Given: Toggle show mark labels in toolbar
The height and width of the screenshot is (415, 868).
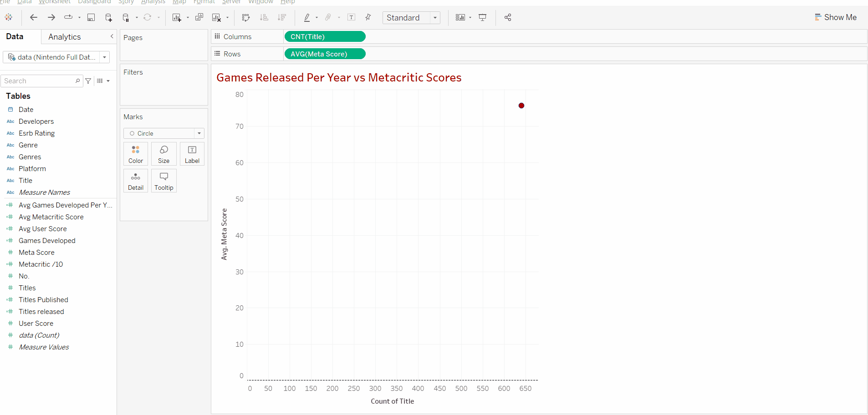Looking at the screenshot, I should (351, 18).
